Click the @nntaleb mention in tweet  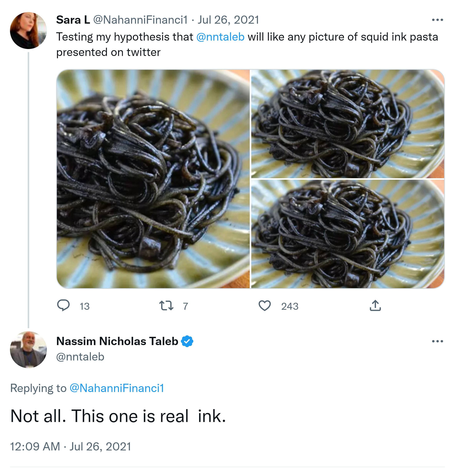coord(220,37)
